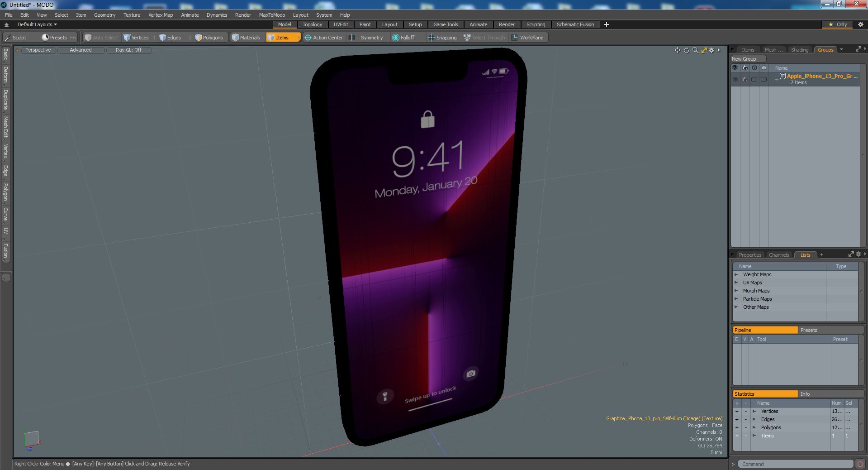
Task: Open the Default Layouts dropdown
Action: (x=37, y=24)
